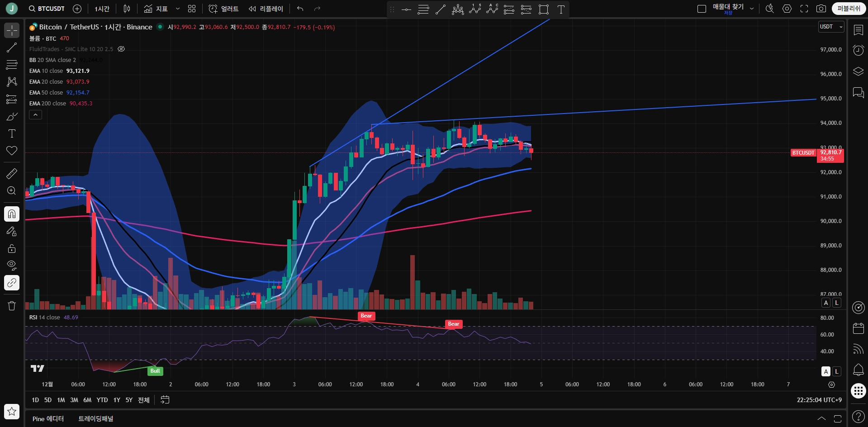Viewport: 868px width, 427px height.
Task: Select the trend line drawing tool
Action: (12, 47)
